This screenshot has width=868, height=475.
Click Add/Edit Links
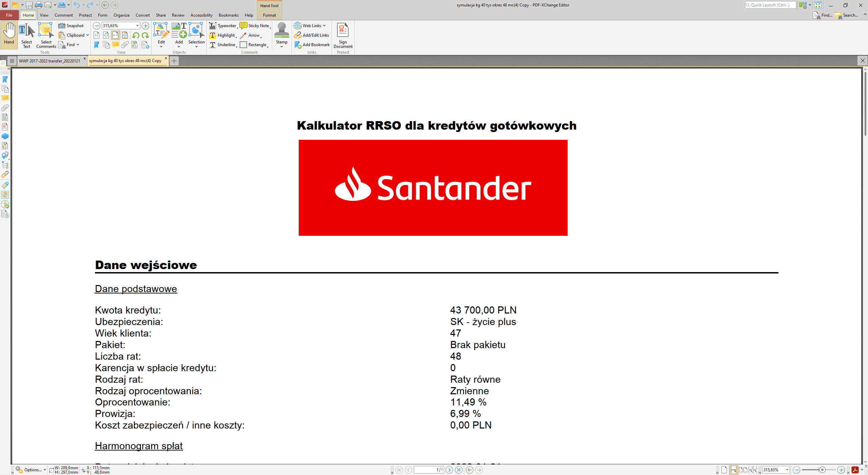(312, 35)
